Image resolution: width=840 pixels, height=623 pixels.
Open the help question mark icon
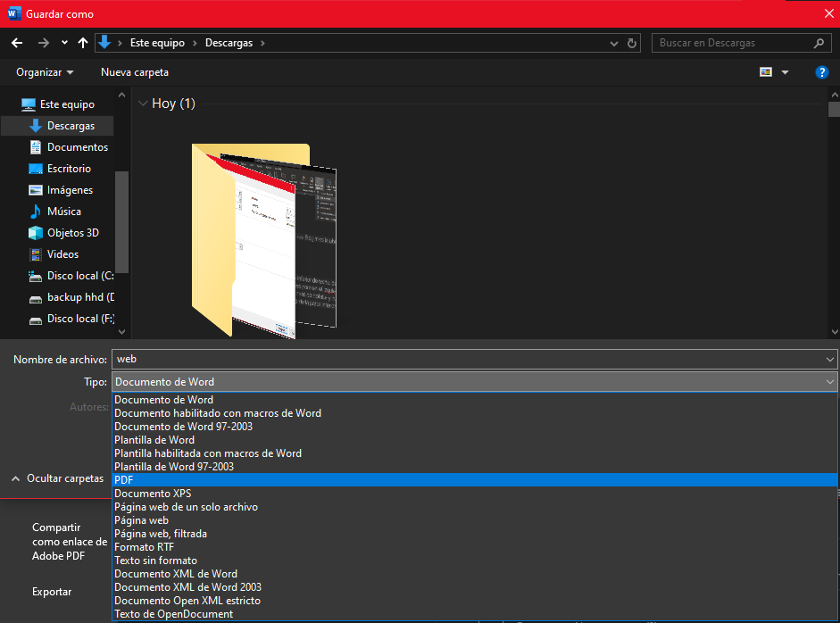pos(822,72)
